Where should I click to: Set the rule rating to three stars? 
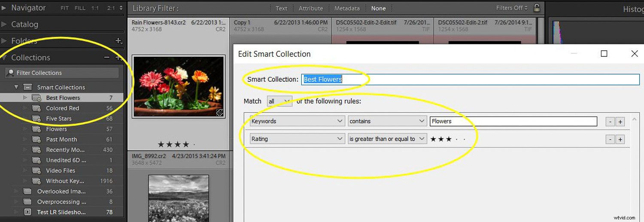coord(449,139)
